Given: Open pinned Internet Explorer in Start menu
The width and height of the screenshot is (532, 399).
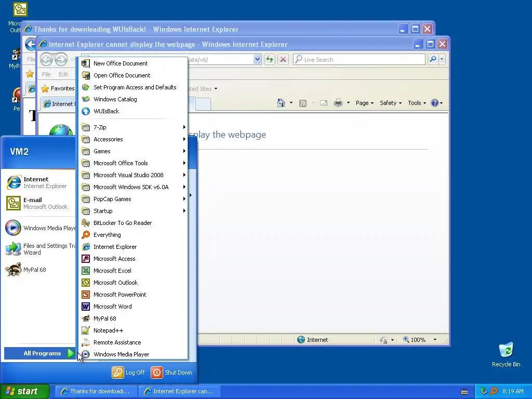Looking at the screenshot, I should 39,182.
